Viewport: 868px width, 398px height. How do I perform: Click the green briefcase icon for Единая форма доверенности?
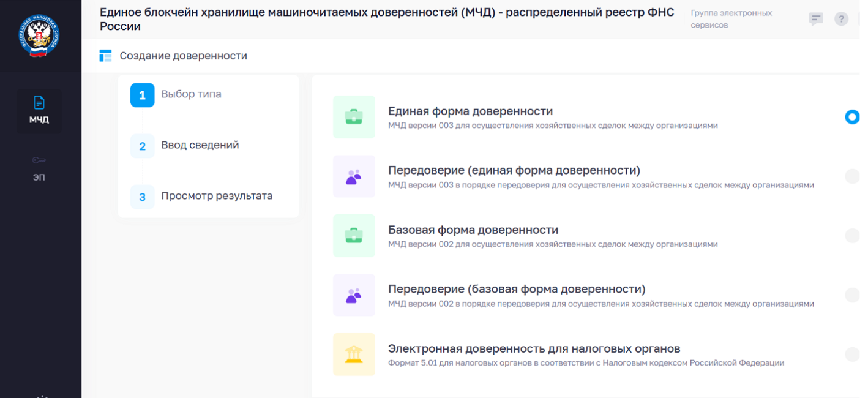pyautogui.click(x=354, y=117)
